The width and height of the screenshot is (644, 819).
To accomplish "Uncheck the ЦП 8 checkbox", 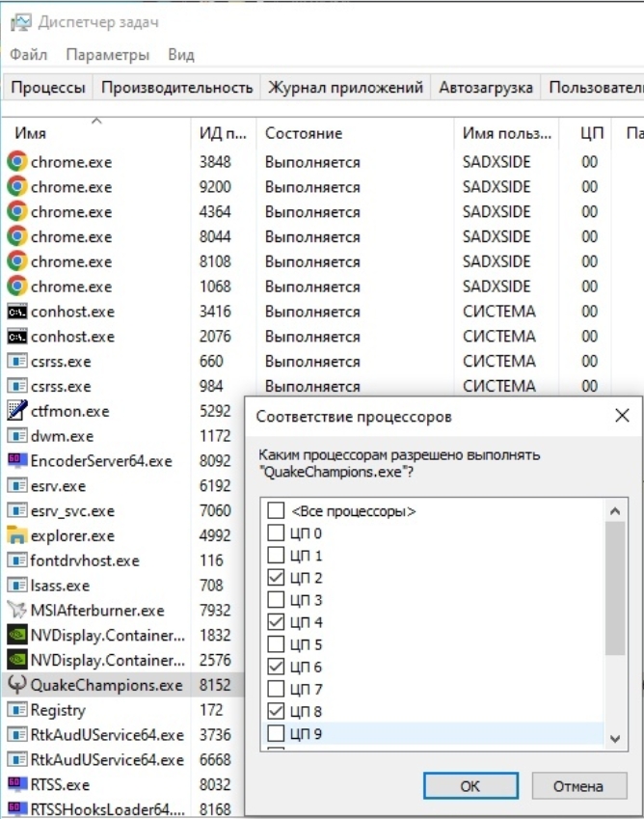I will (x=276, y=711).
